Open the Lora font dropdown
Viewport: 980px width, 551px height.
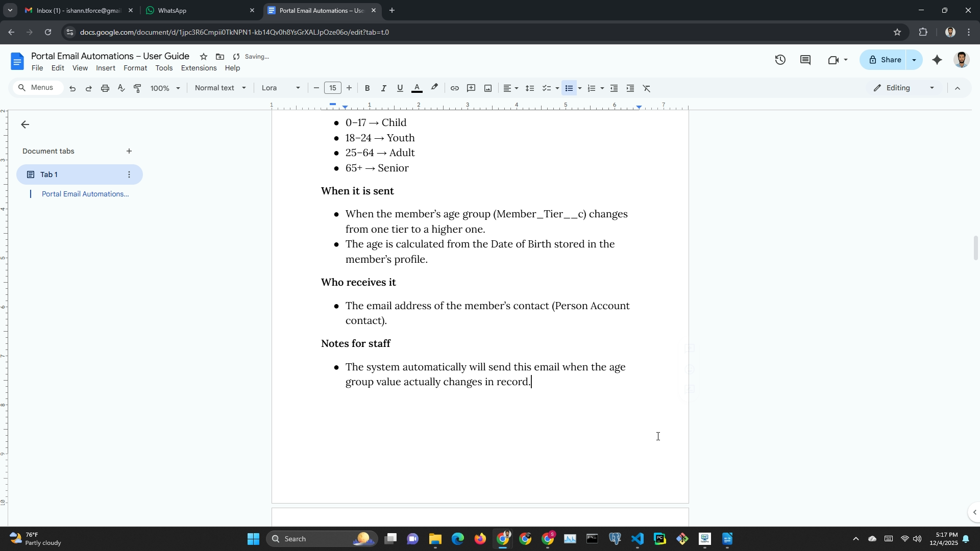[x=281, y=88]
